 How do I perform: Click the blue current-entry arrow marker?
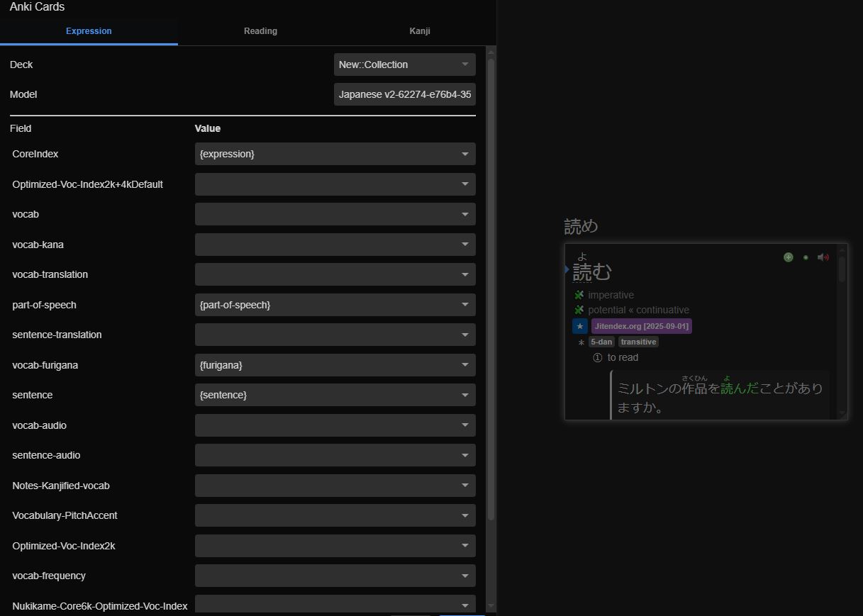point(567,269)
